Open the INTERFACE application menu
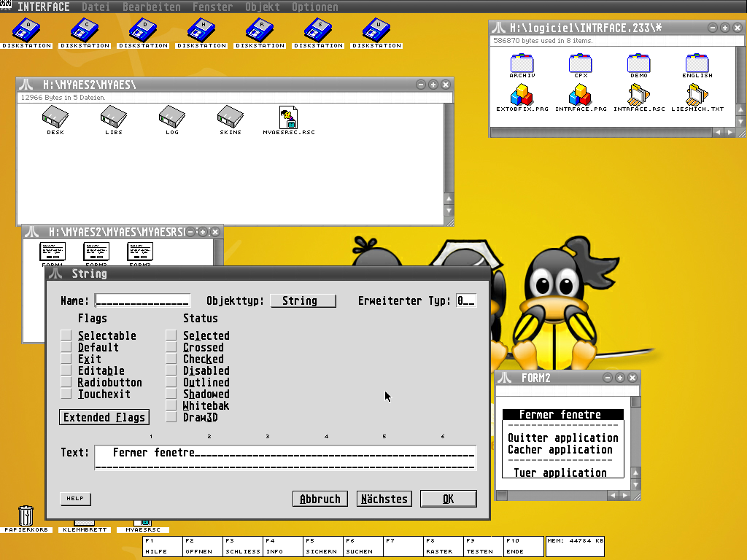 43,7
